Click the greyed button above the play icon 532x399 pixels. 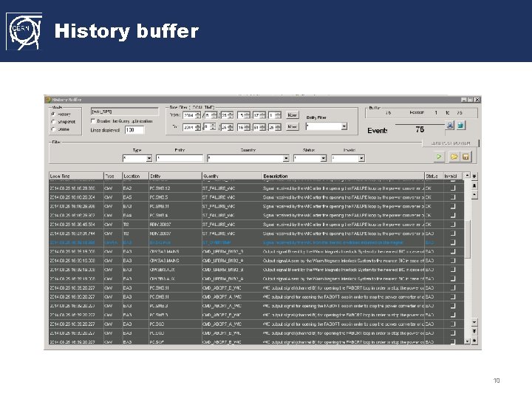(450, 143)
